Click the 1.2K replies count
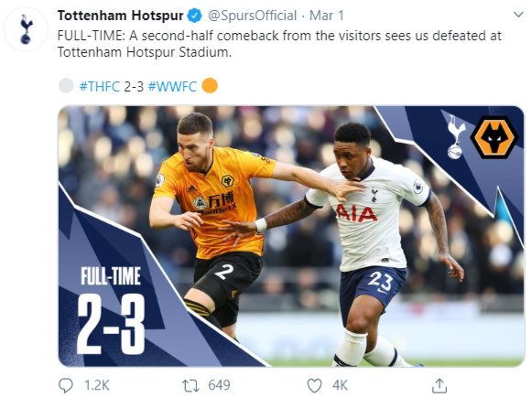 pyautogui.click(x=97, y=385)
